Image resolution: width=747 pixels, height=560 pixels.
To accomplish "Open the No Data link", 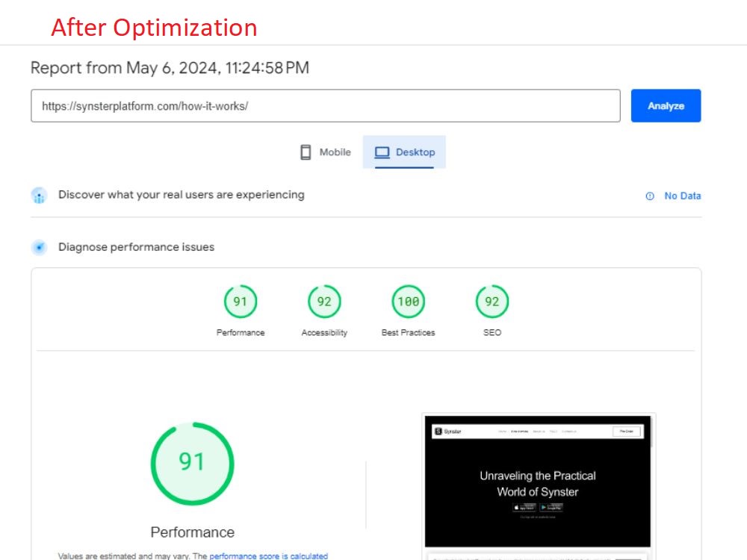I will coord(682,196).
